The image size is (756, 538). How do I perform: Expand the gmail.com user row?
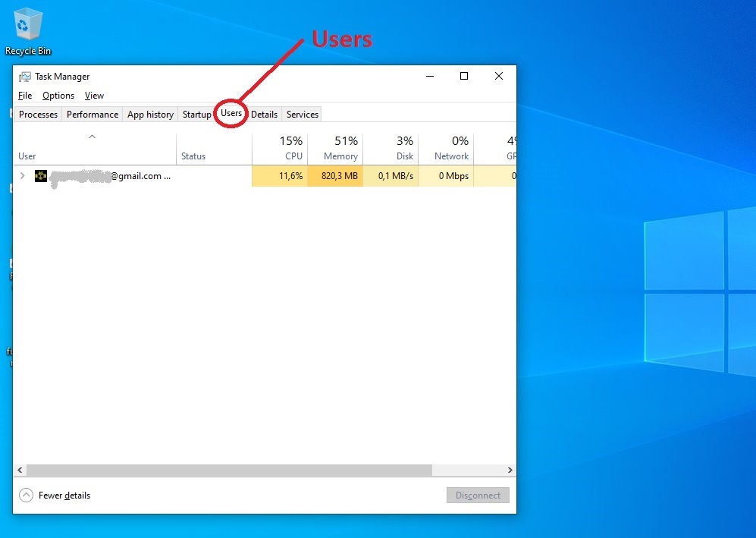point(22,176)
